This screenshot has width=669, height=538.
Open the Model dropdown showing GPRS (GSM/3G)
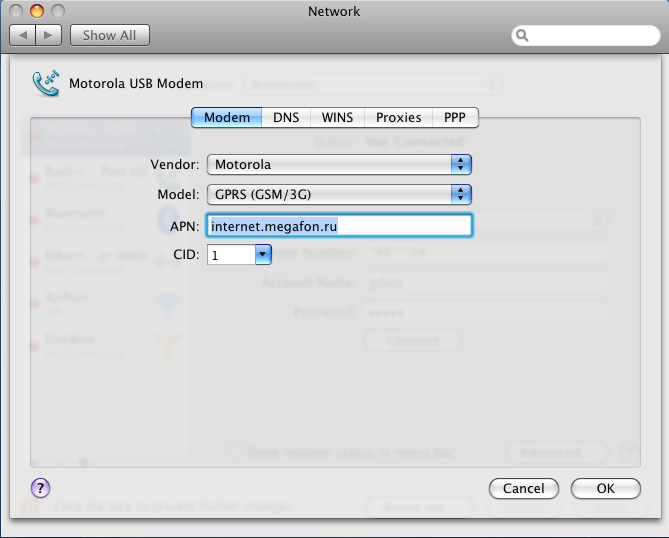(339, 195)
